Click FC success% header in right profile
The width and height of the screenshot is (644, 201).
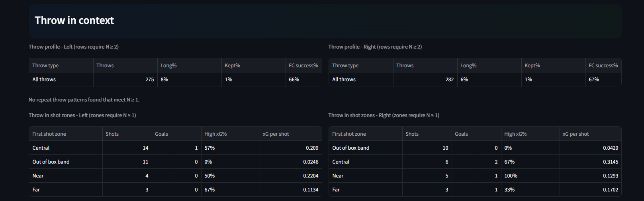[x=603, y=65]
